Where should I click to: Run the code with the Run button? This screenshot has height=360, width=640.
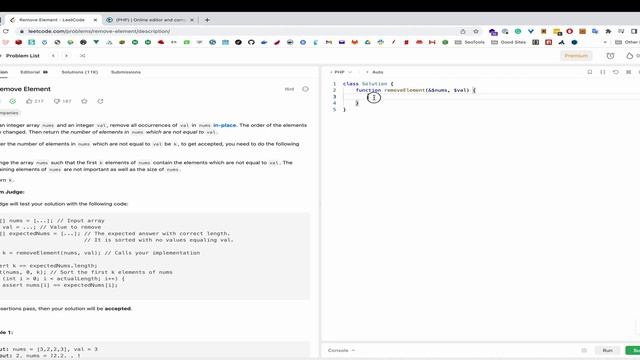click(607, 350)
